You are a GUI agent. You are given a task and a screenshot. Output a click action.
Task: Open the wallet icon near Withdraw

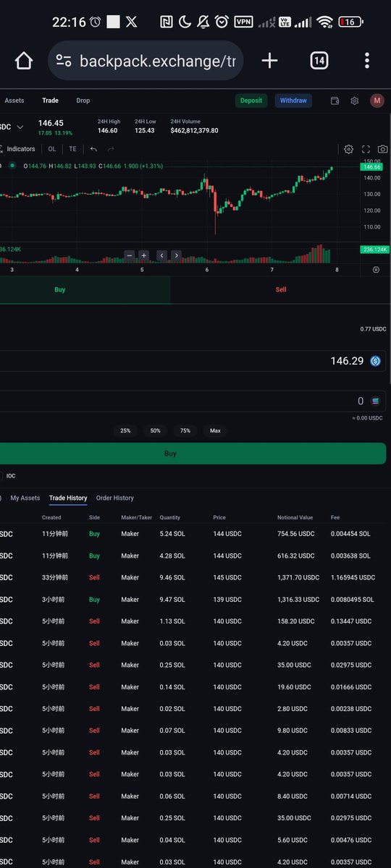[335, 101]
